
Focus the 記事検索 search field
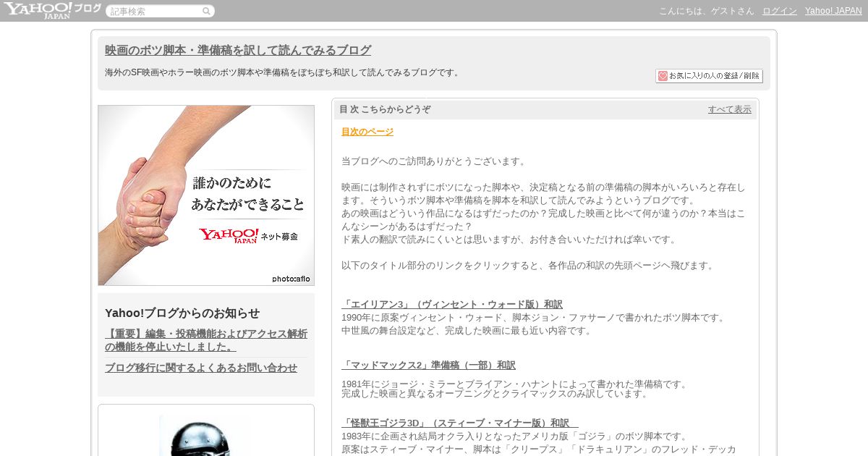(x=154, y=11)
